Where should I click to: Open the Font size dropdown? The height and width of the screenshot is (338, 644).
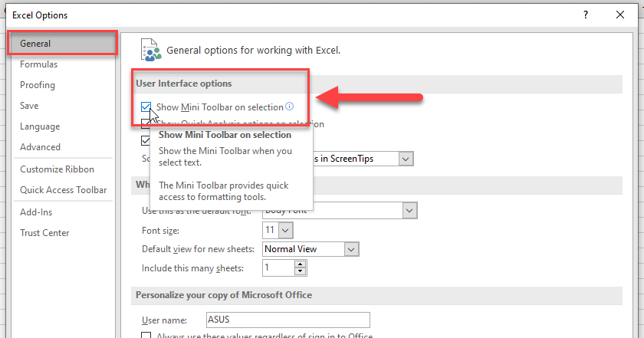tap(285, 230)
